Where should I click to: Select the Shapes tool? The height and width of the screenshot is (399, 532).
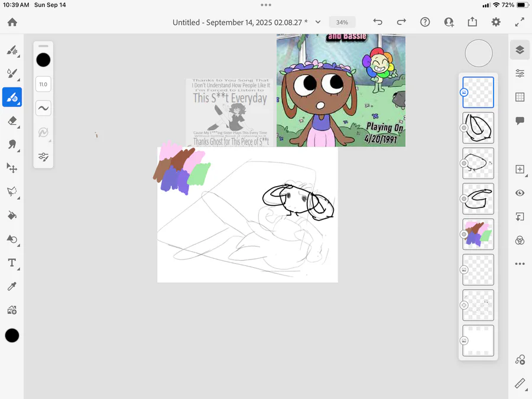click(x=12, y=239)
